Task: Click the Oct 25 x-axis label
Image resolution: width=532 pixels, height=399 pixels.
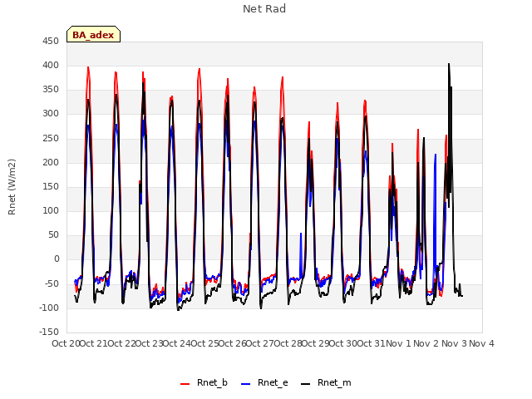Action: (204, 343)
